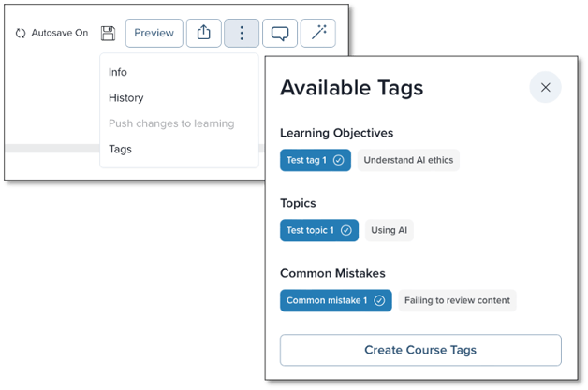This screenshot has width=588, height=390.
Task: Close the Available Tags panel
Action: click(545, 87)
